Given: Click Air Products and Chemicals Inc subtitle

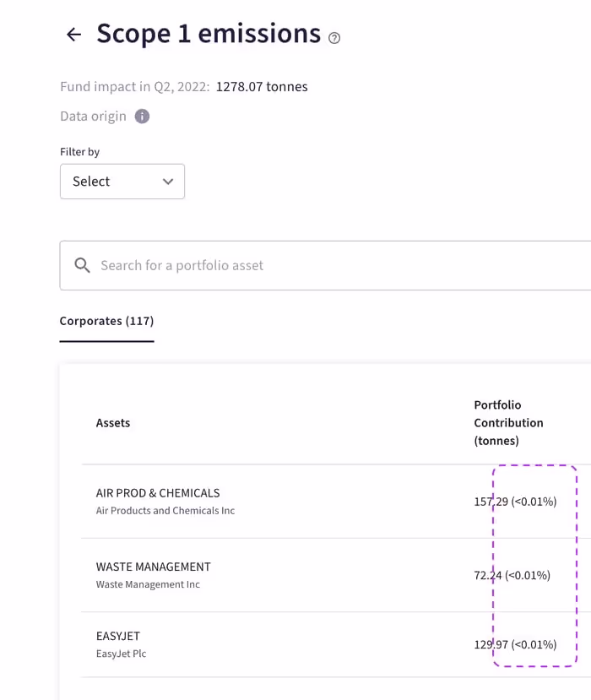Looking at the screenshot, I should click(x=165, y=511).
